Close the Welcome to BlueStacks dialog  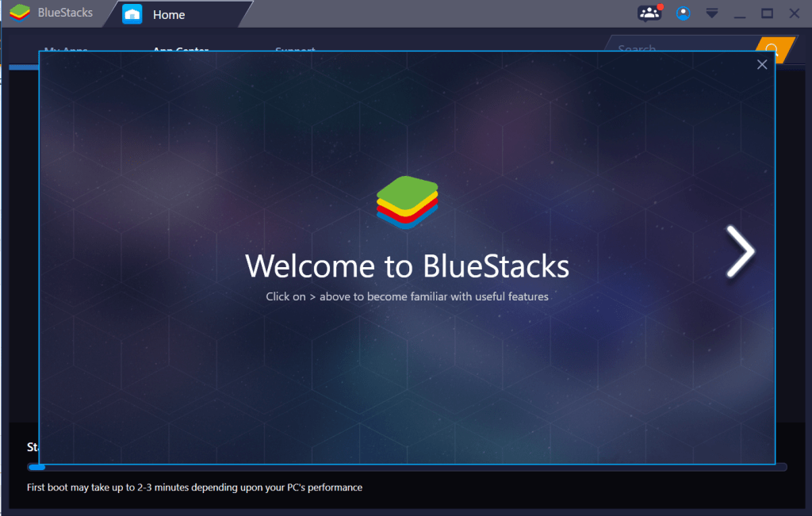click(762, 65)
